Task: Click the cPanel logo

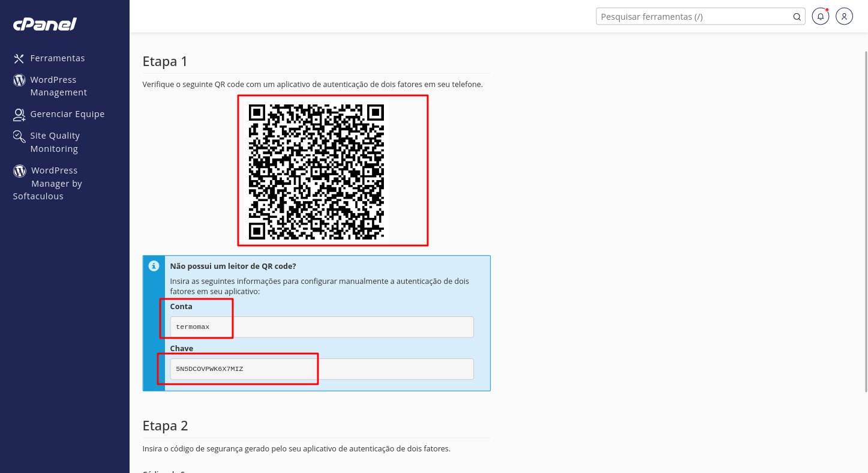Action: [45, 24]
